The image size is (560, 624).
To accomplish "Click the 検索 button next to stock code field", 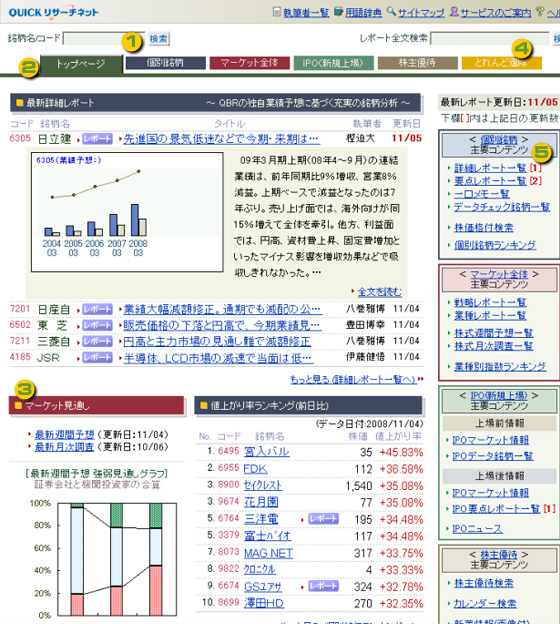I will [158, 39].
